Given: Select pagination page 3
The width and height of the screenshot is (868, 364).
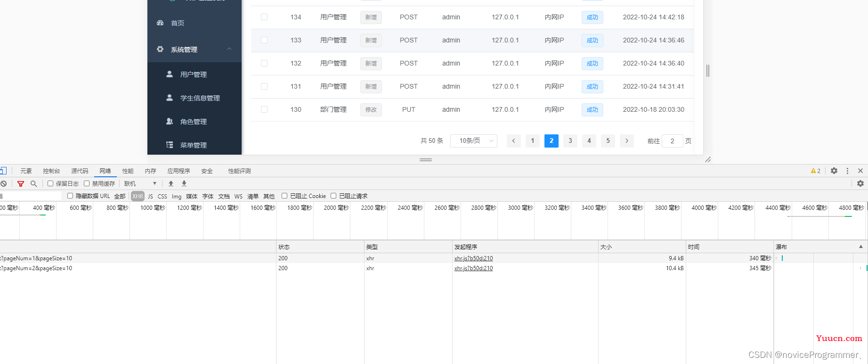Looking at the screenshot, I should click(570, 141).
